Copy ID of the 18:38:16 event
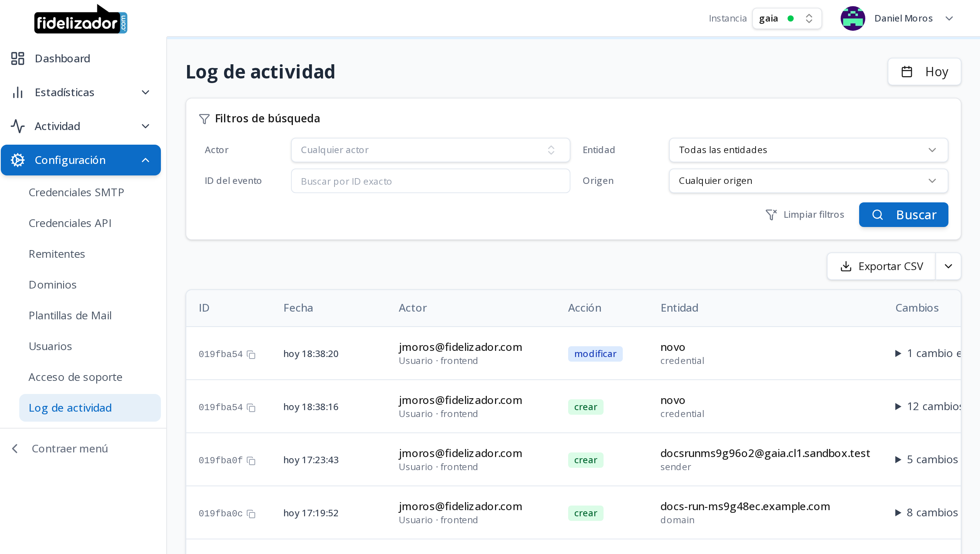 tap(251, 407)
